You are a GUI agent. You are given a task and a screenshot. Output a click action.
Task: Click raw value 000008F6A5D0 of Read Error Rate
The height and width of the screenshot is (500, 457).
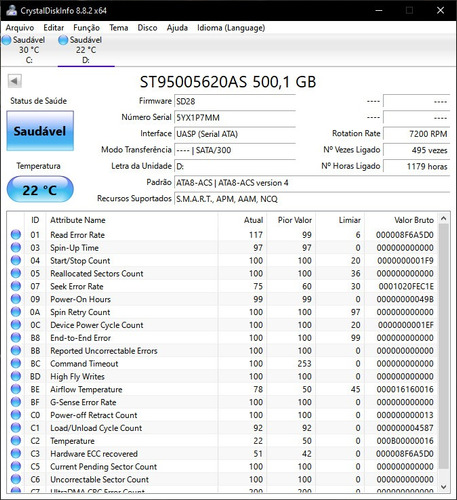point(405,235)
